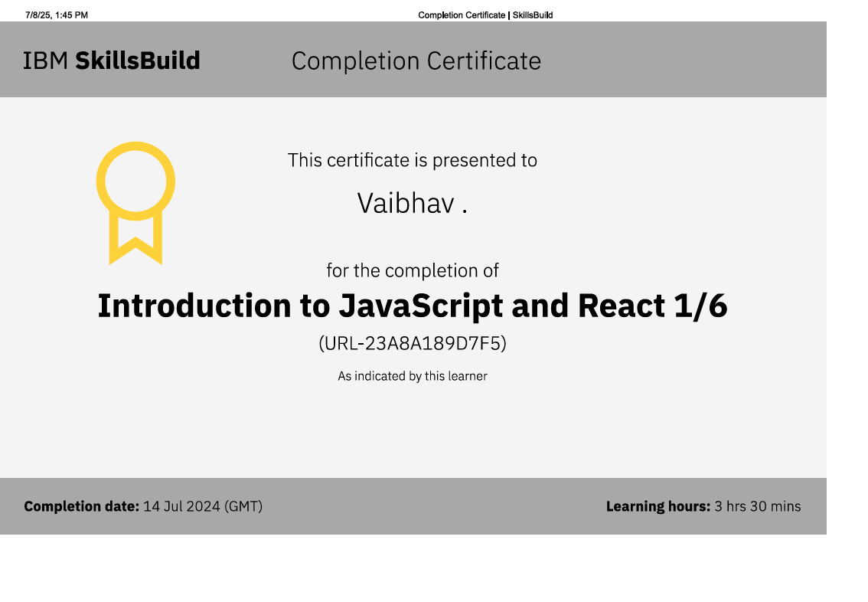The height and width of the screenshot is (602, 868).
Task: Click the course title Introduction to JavaScript and React
Action: point(413,306)
